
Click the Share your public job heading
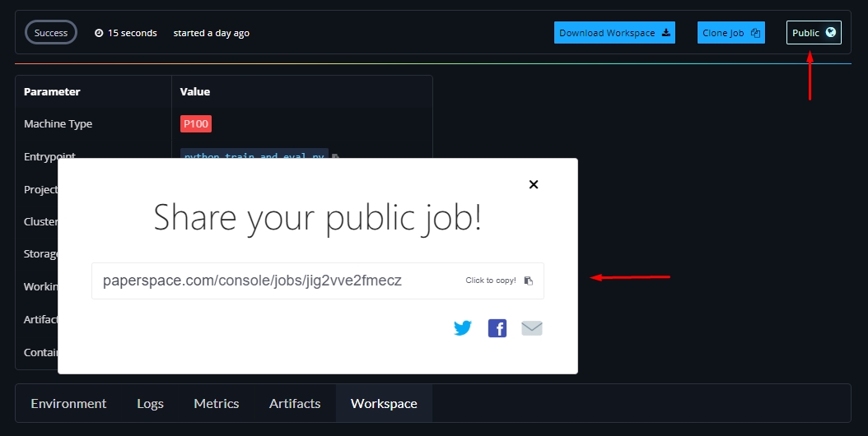point(318,217)
